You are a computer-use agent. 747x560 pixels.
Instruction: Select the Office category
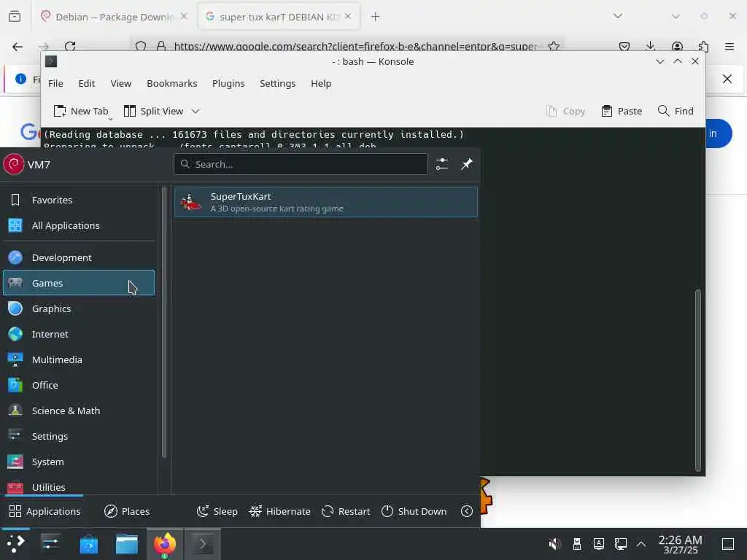tap(79, 385)
